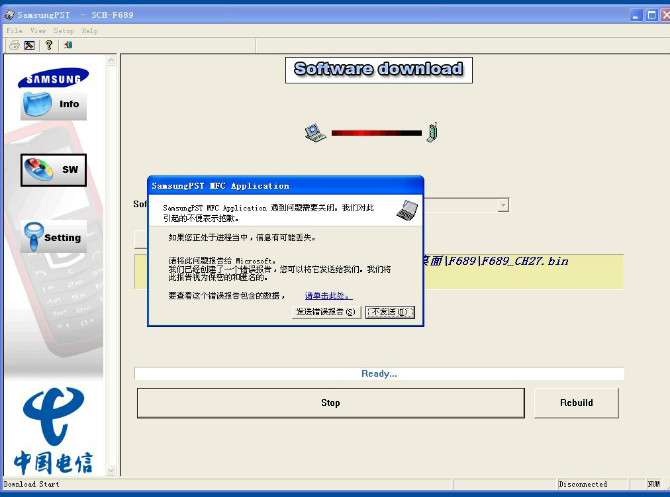The width and height of the screenshot is (670, 497).
Task: Click the sidebar scroll down arrow
Action: point(111,470)
